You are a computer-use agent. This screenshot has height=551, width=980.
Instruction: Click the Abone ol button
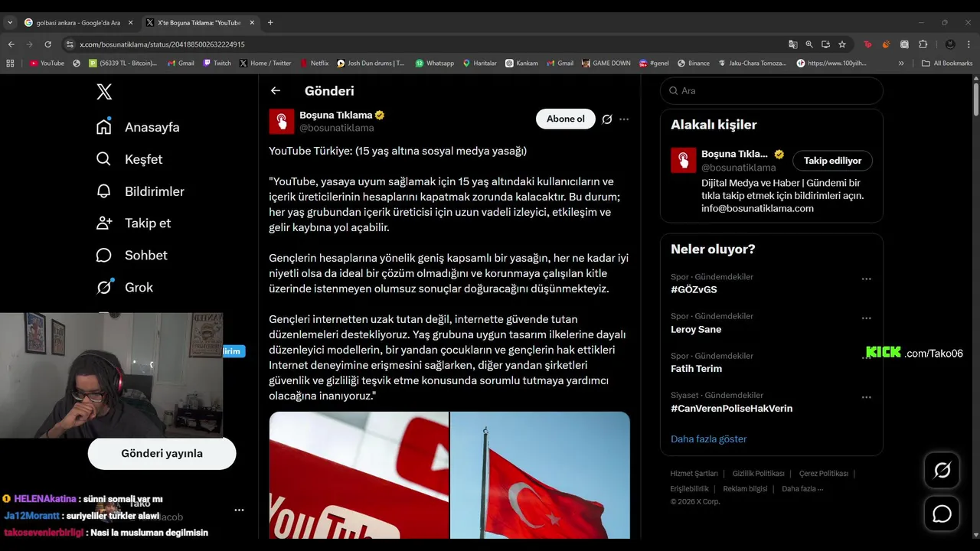pos(566,119)
